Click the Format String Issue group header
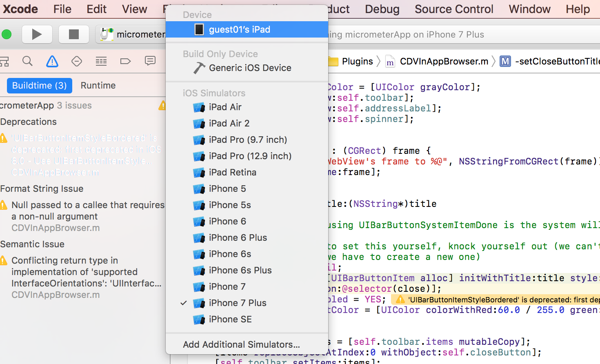The image size is (600, 364). pyautogui.click(x=42, y=189)
